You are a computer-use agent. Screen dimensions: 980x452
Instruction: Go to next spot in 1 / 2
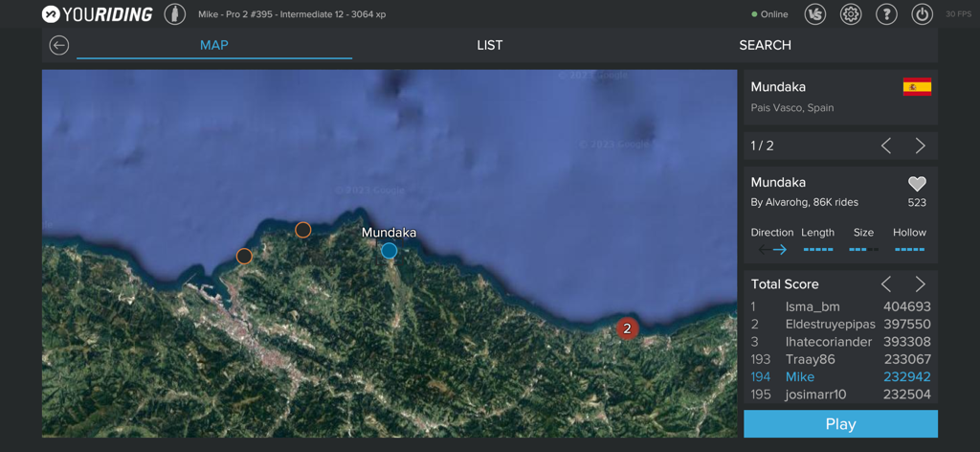pyautogui.click(x=920, y=146)
